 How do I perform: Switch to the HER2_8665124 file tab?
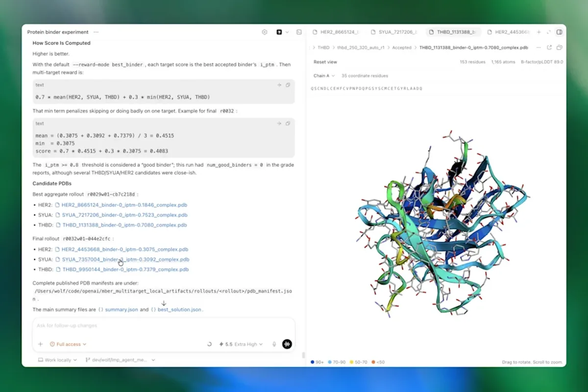coord(336,32)
